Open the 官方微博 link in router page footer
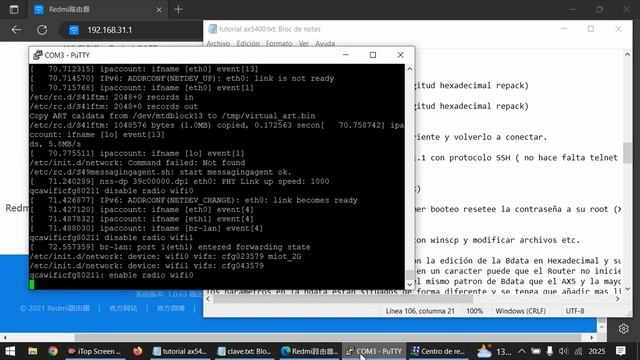 pyautogui.click(x=171, y=308)
